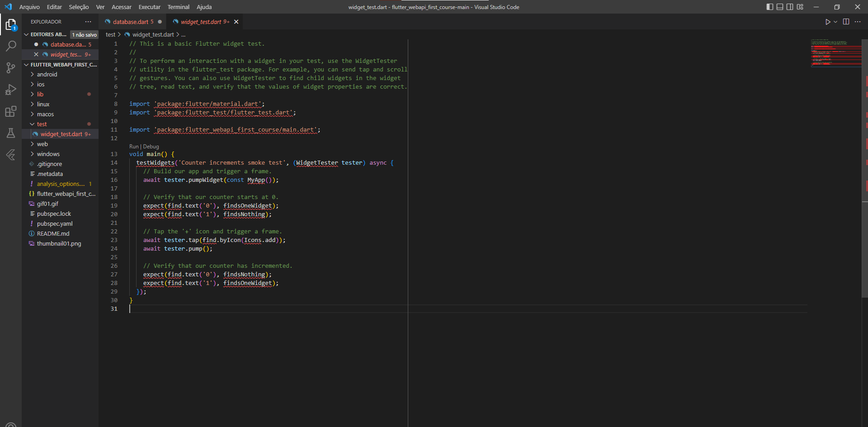Click the Debug code lens link
Viewport: 868px width, 427px height.
click(x=151, y=147)
